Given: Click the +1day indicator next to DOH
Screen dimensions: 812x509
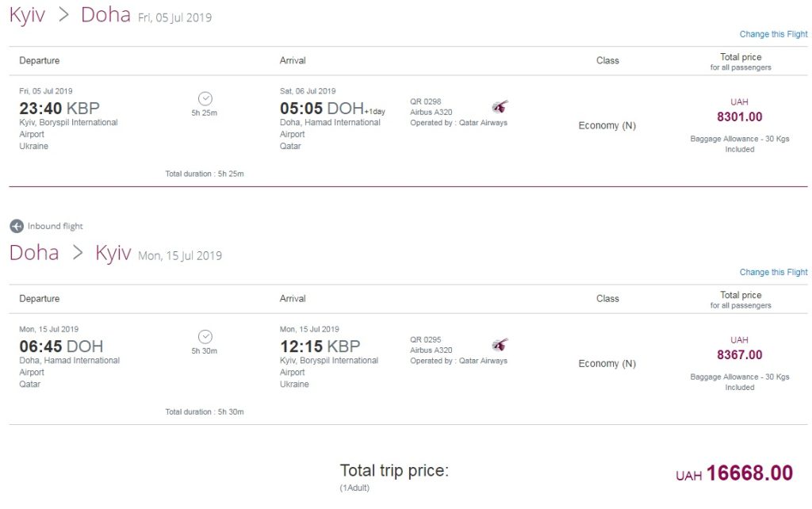Looking at the screenshot, I should [374, 112].
